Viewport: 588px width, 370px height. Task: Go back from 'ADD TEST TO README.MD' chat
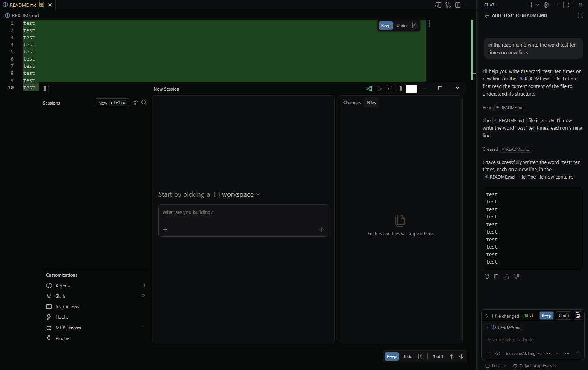[x=487, y=15]
